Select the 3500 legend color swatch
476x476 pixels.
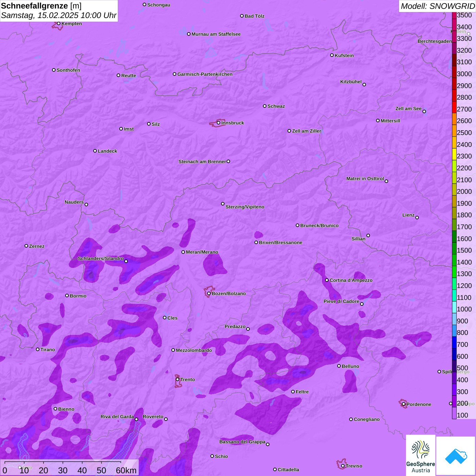(x=454, y=15)
